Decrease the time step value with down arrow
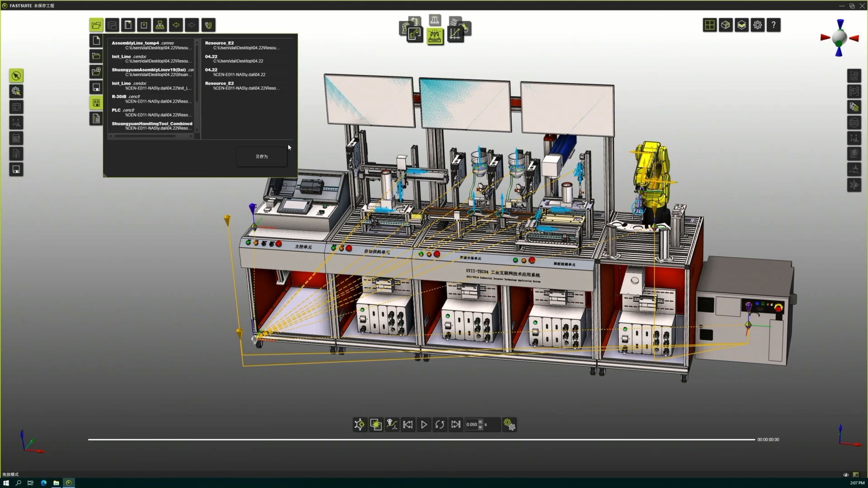This screenshot has height=488, width=868. 481,427
